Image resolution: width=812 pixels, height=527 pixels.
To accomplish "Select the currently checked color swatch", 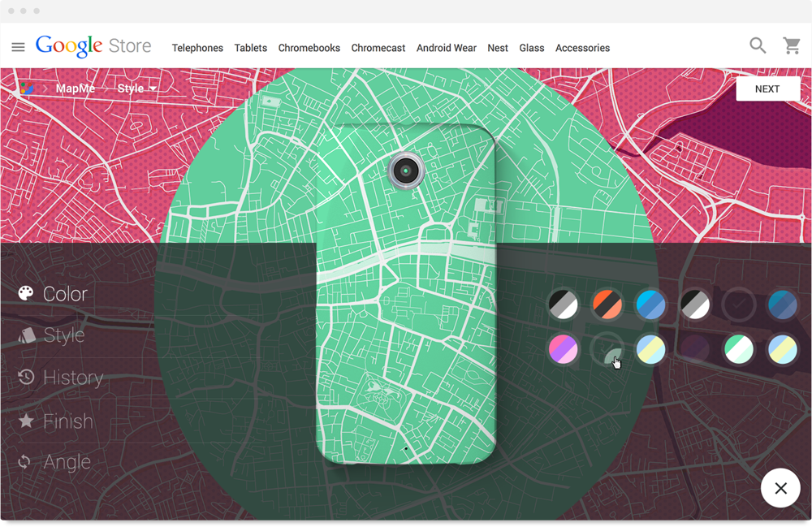I will (739, 305).
